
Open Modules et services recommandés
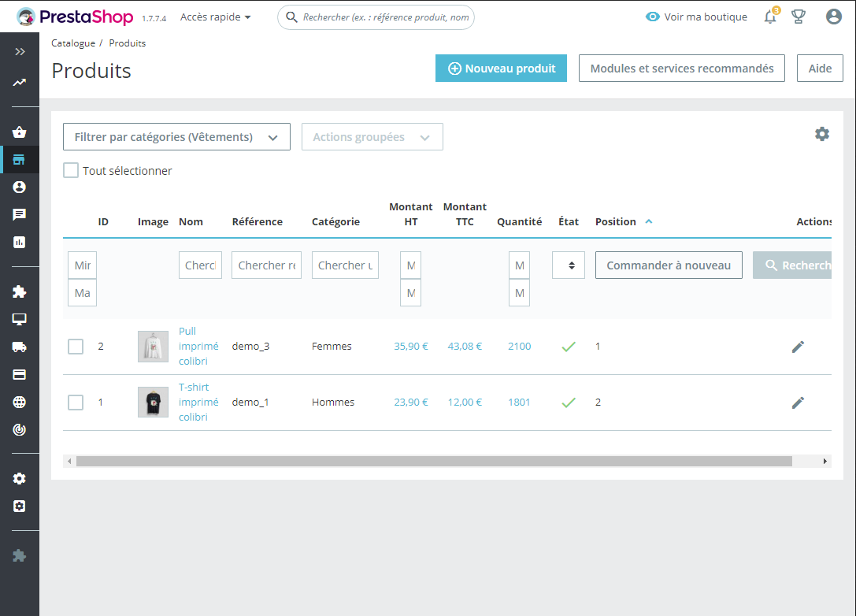click(x=682, y=69)
